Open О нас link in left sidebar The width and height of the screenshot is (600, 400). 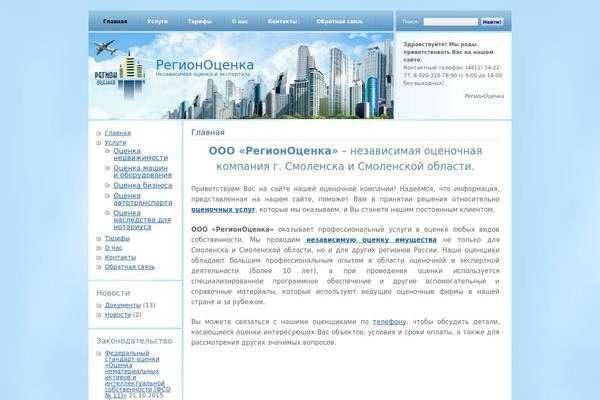pyautogui.click(x=114, y=248)
